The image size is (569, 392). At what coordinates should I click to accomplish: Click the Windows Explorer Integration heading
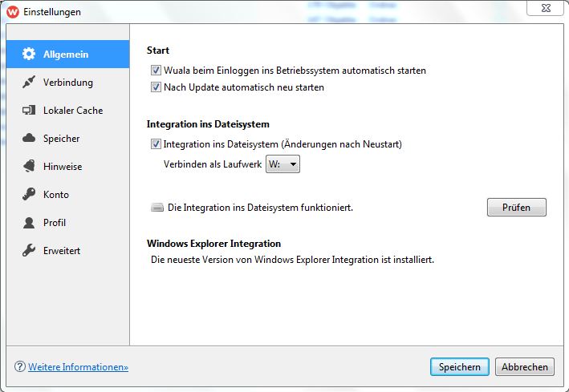(x=213, y=244)
